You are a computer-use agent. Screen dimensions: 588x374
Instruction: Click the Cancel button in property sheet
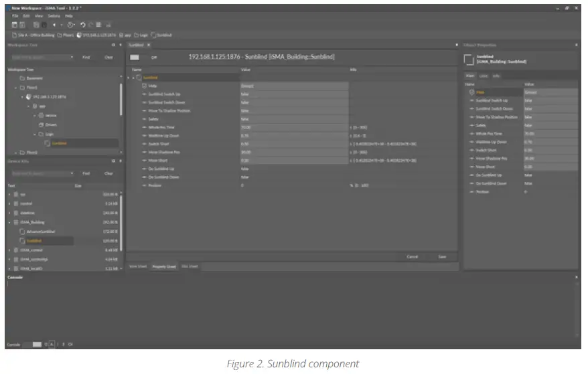click(x=412, y=257)
